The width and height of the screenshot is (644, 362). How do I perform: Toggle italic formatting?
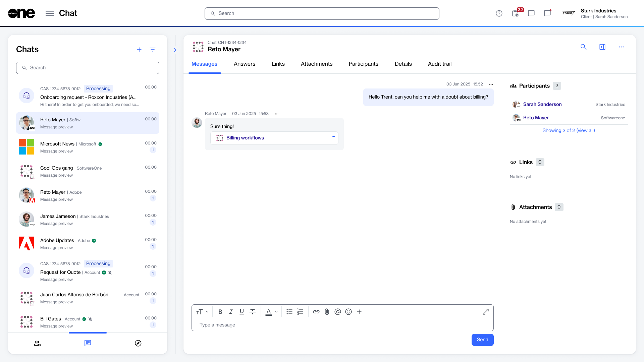click(x=231, y=312)
